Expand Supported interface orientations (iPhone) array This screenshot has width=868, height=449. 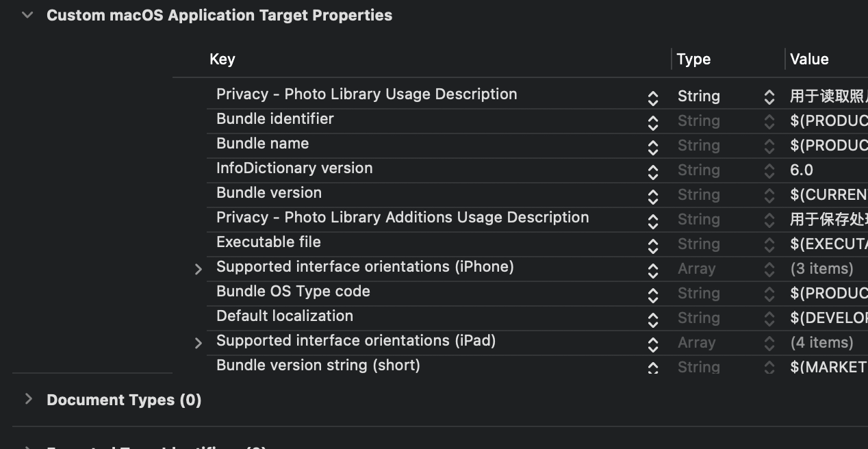pyautogui.click(x=199, y=269)
